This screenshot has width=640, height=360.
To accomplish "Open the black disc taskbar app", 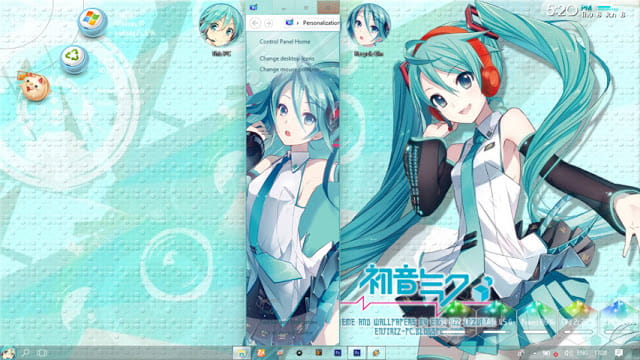I will click(299, 353).
